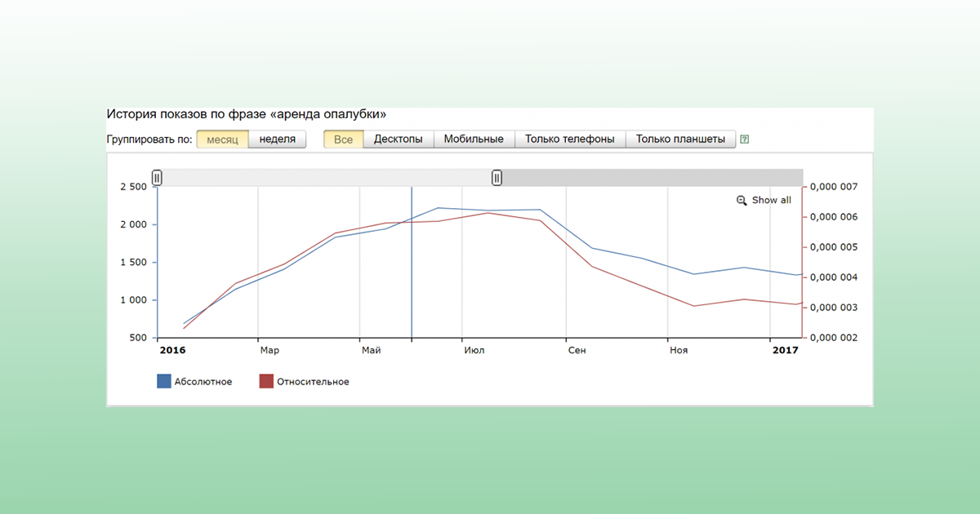This screenshot has height=514, width=980.
Task: Click the Июл month axis label
Action: tap(474, 350)
